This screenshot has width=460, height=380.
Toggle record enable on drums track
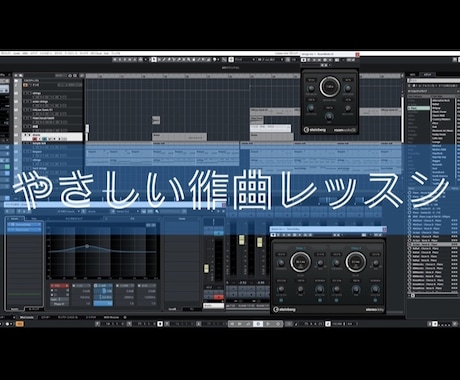point(34,139)
